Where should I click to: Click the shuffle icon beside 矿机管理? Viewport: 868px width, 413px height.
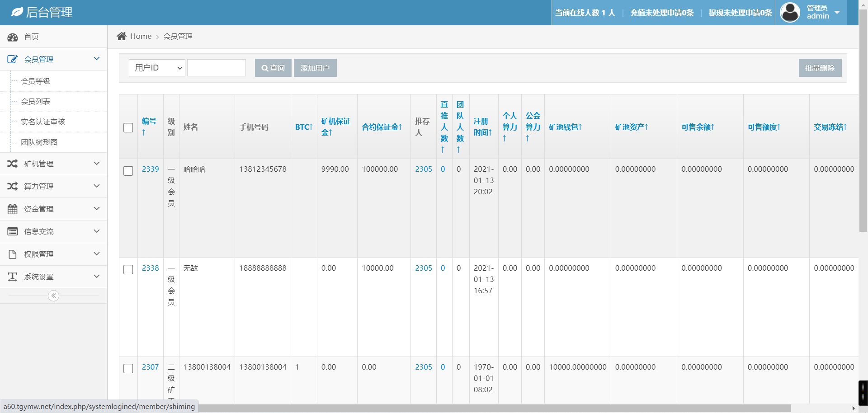point(13,164)
